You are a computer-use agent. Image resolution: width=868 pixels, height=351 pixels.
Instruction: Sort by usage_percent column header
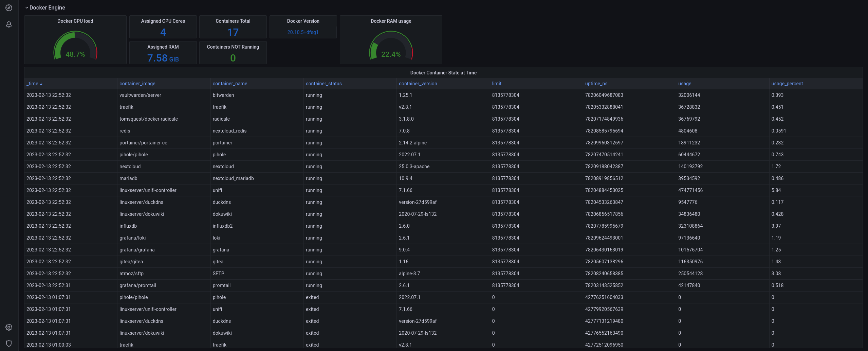point(787,84)
